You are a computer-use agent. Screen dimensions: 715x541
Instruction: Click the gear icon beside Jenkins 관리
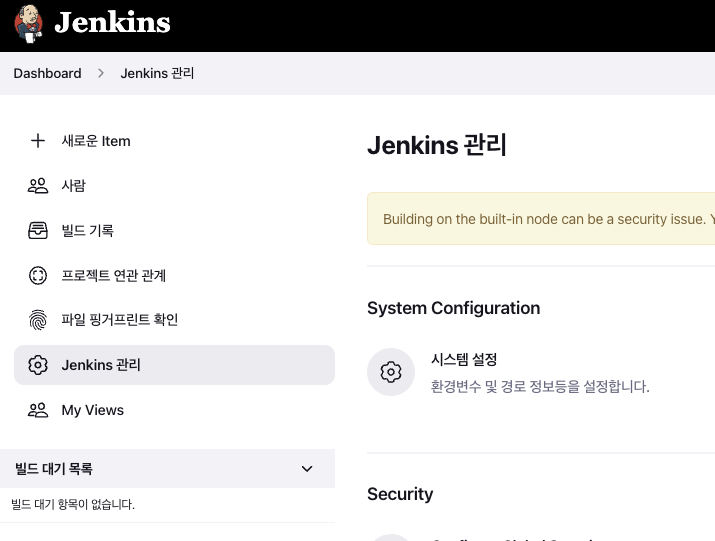38,365
